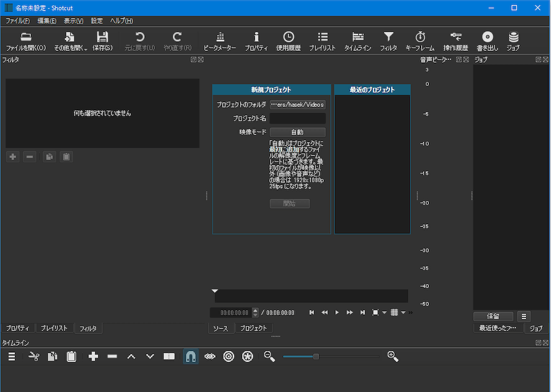Toggle timeline snapping magnet
551x392 pixels.
[x=190, y=357]
